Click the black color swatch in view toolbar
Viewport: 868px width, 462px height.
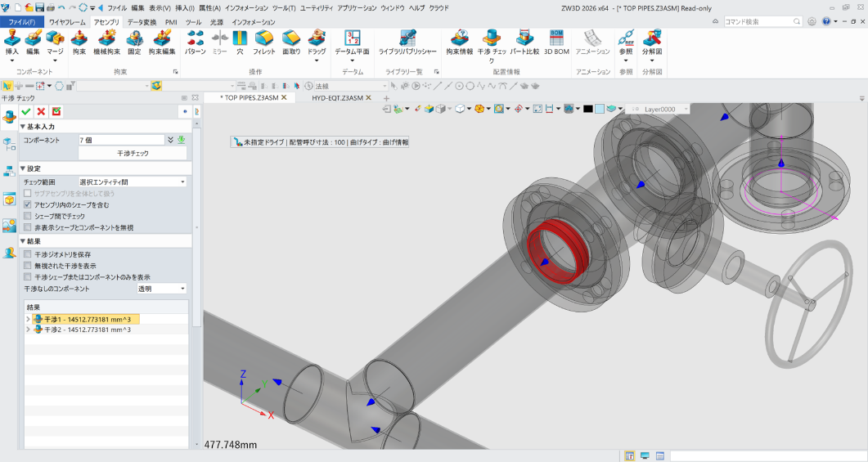point(588,109)
